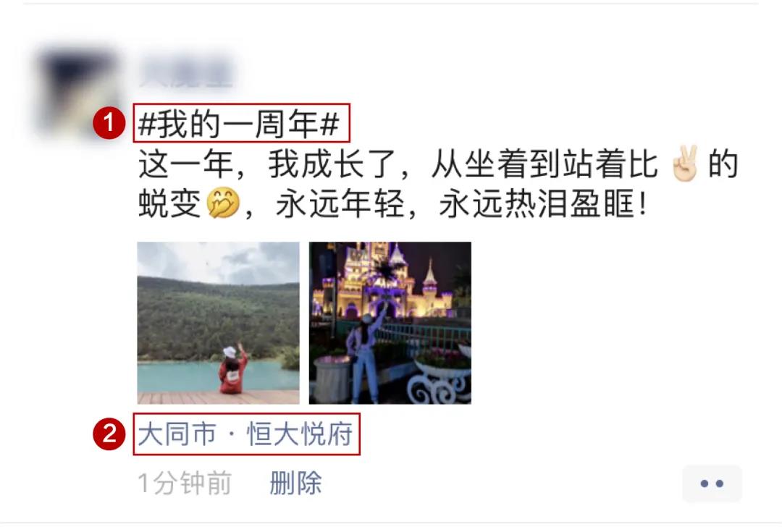View the night castle photo

coord(390,323)
